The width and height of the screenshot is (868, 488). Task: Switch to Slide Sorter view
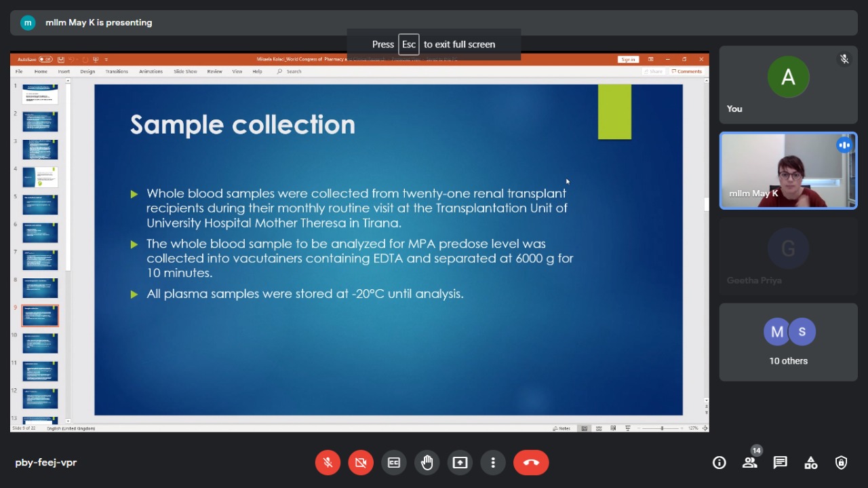[x=599, y=428]
